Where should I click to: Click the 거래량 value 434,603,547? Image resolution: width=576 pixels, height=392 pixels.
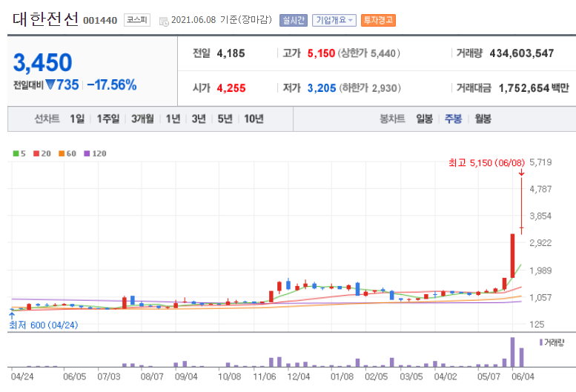click(x=522, y=53)
